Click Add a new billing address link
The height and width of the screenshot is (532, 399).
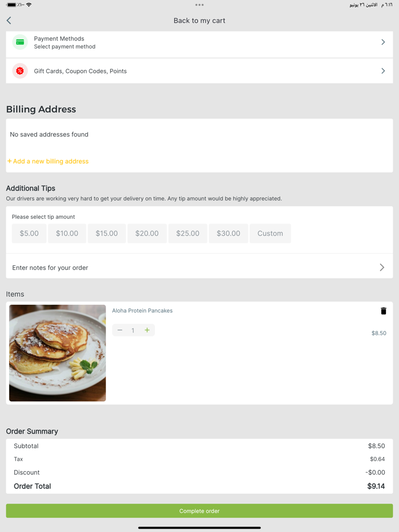click(x=47, y=161)
